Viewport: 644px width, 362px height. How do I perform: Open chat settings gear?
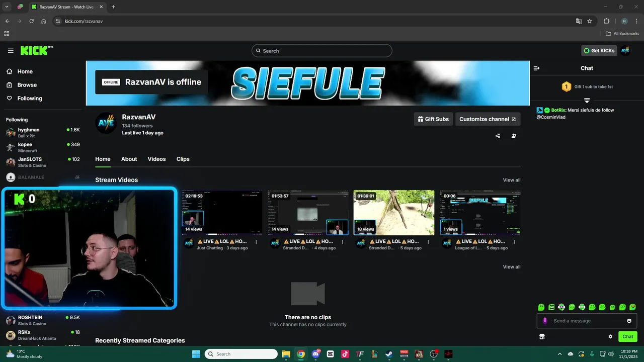tap(610, 337)
